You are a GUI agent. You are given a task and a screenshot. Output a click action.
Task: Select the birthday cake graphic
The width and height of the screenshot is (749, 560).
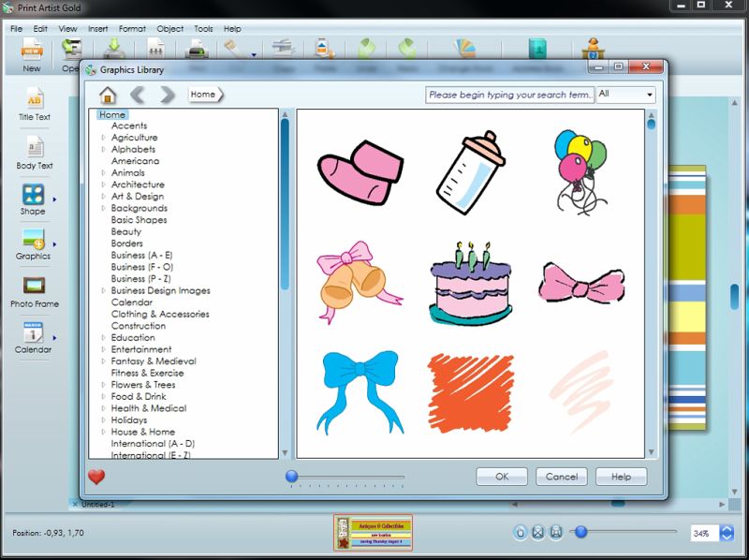(x=470, y=284)
